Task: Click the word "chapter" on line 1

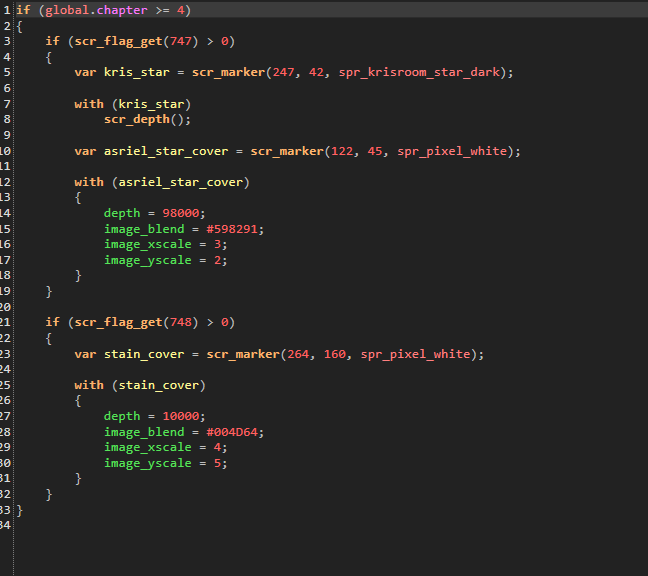Action: coord(122,10)
